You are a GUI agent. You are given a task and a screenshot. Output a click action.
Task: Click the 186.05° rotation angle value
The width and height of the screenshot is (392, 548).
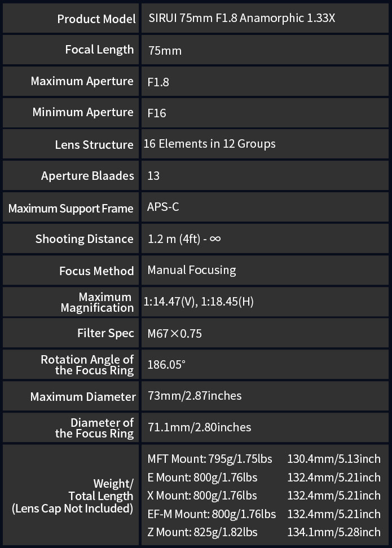(x=166, y=365)
